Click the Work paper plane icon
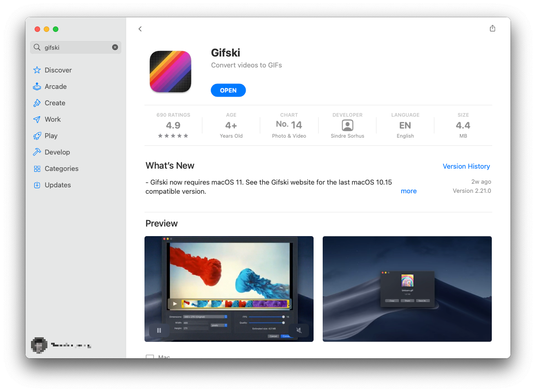This screenshot has height=392, width=536. (x=37, y=119)
